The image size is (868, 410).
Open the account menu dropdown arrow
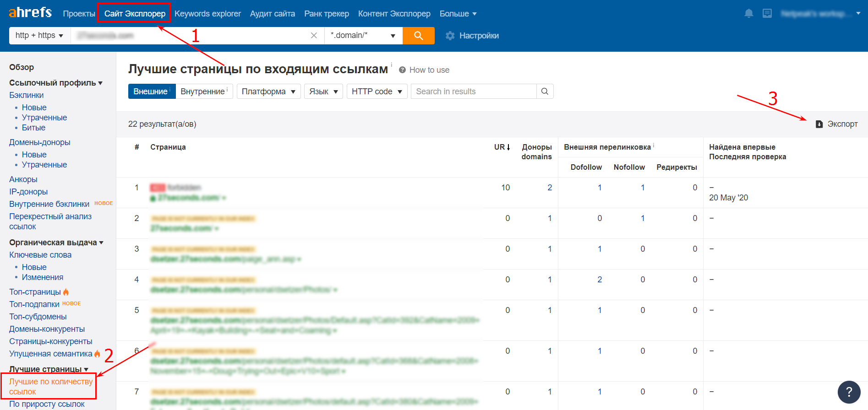pyautogui.click(x=858, y=14)
